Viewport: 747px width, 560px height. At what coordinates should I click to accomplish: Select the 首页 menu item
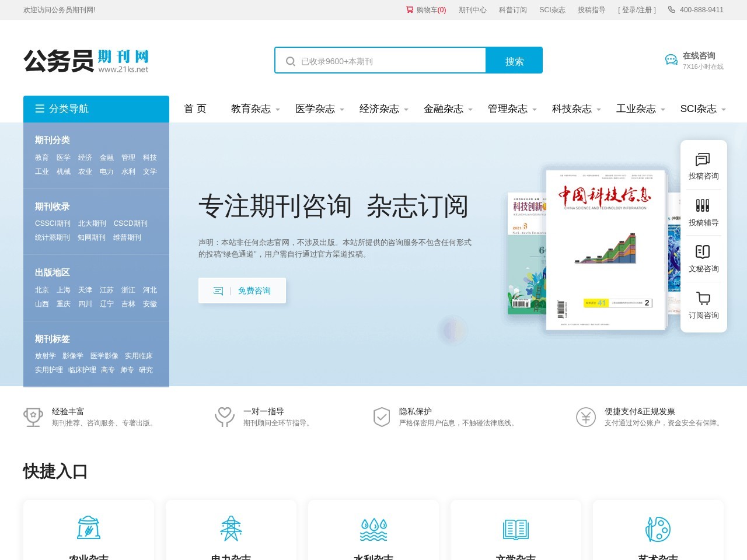[x=195, y=108]
